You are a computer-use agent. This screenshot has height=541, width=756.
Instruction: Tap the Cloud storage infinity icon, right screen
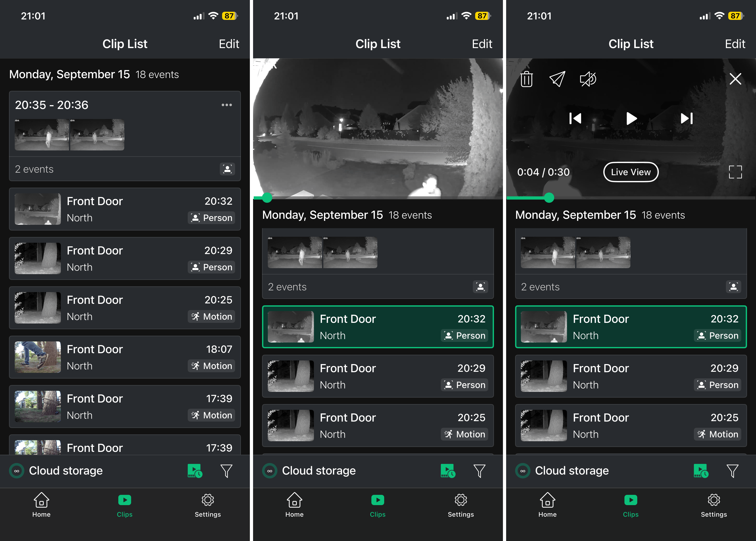pos(523,471)
